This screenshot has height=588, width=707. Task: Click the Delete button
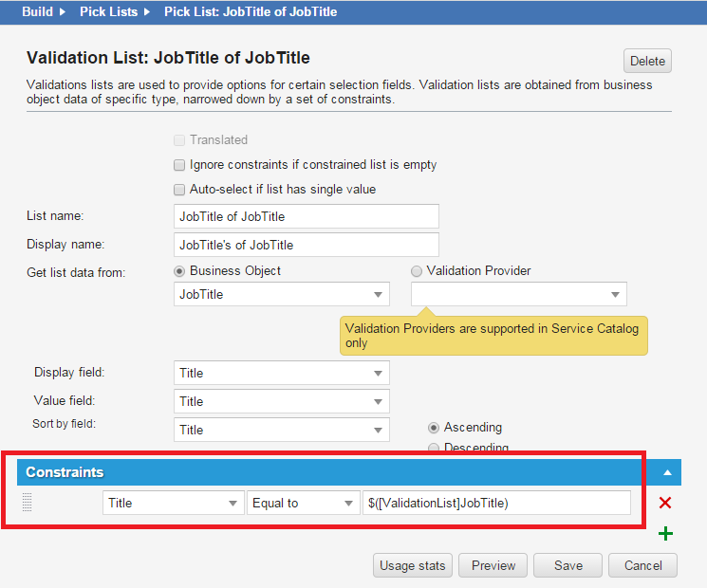(647, 61)
